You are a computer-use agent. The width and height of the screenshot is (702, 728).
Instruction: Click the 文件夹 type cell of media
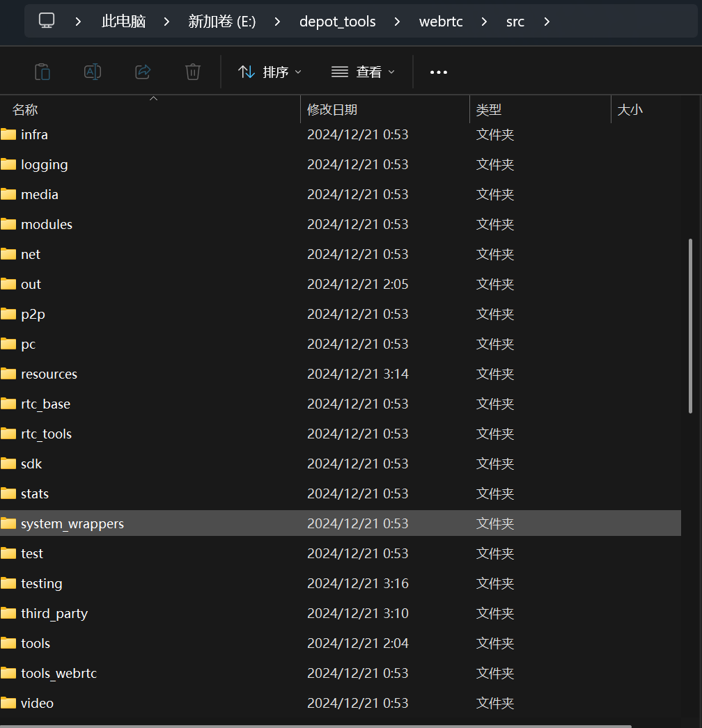point(494,195)
